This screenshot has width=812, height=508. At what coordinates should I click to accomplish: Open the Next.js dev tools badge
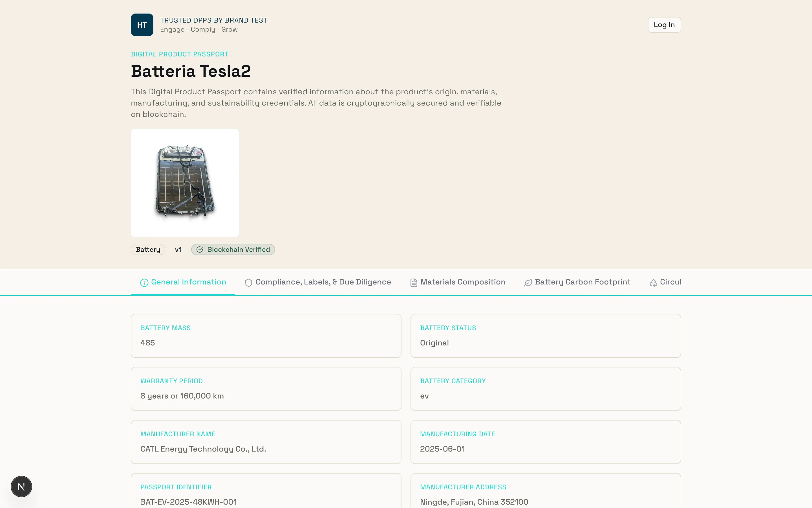(21, 486)
